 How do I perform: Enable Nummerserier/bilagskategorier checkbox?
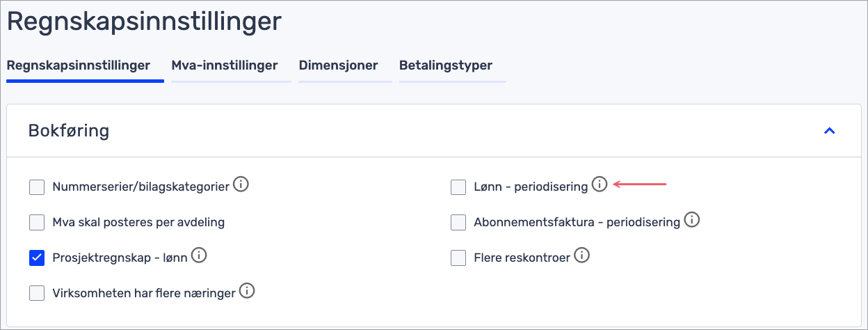(x=37, y=187)
